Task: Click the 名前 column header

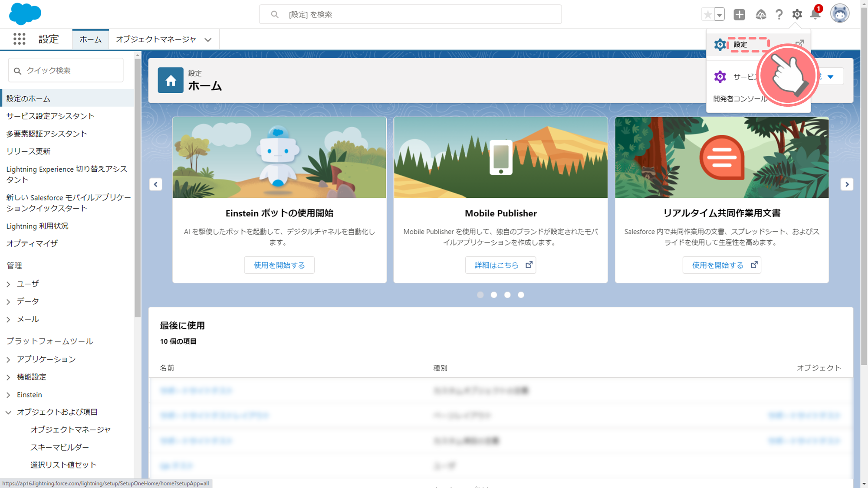Action: 167,368
